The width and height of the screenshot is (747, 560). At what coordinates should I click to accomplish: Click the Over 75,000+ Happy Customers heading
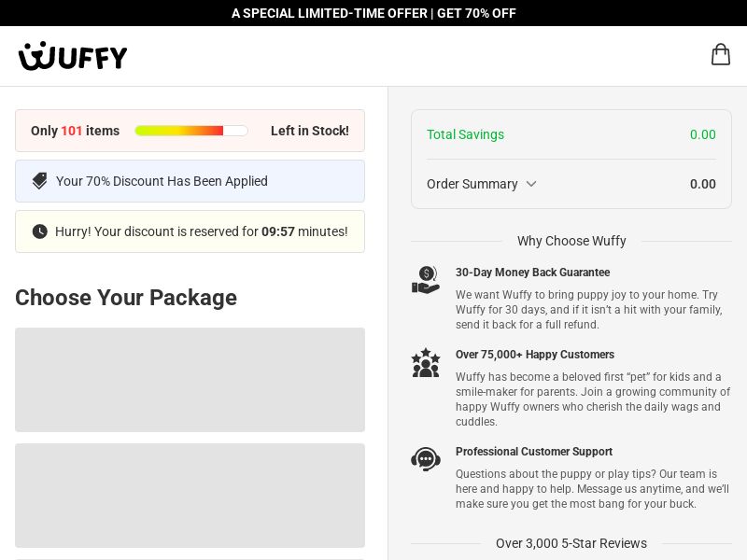534,355
